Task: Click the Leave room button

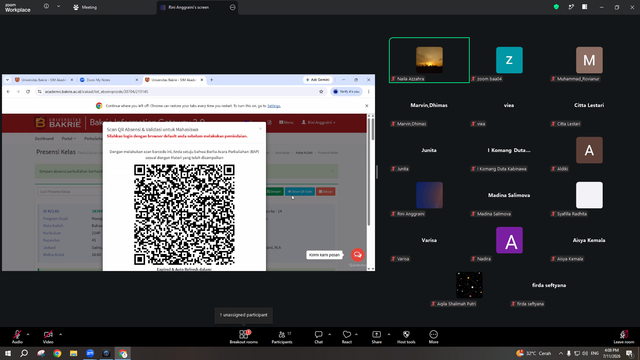Action: tap(624, 337)
